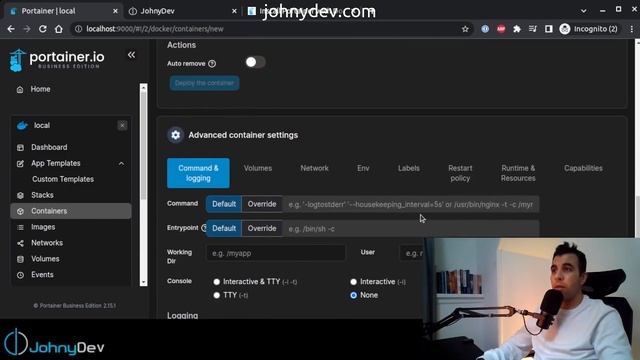Open the tab search dropdown chevron
This screenshot has width=640, height=360.
[584, 11]
